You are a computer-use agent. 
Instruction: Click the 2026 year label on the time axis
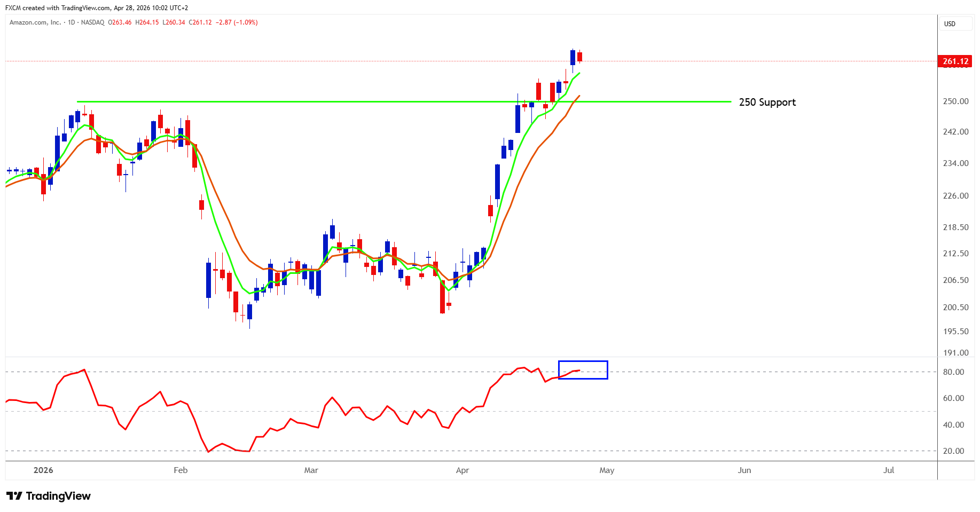43,470
